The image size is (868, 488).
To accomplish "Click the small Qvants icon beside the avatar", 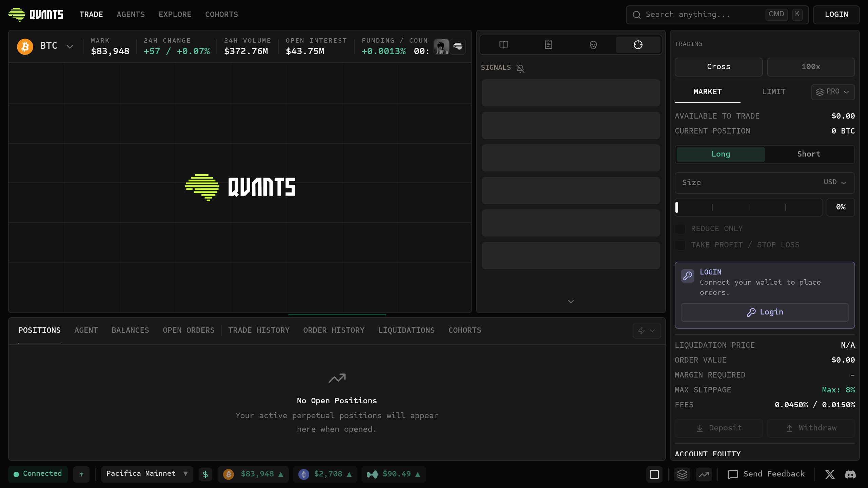I will (x=458, y=47).
